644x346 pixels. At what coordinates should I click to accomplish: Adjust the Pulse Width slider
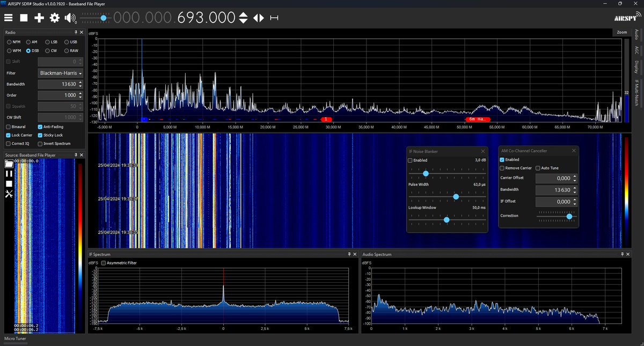coord(448,197)
